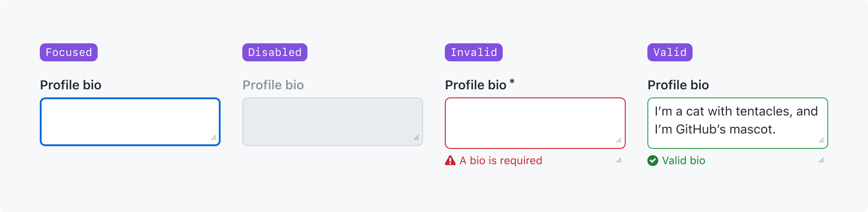Click resize grip inside valid textarea
The width and height of the screenshot is (868, 212).
pos(821,140)
